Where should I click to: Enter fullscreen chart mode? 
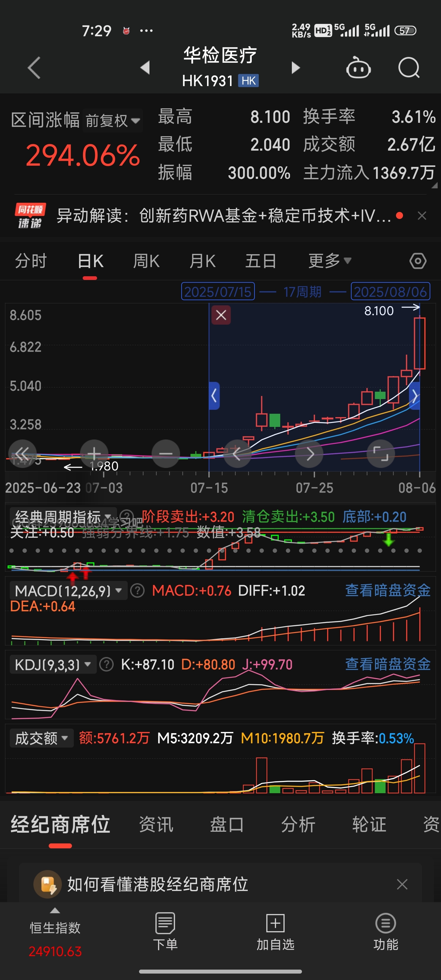(380, 454)
